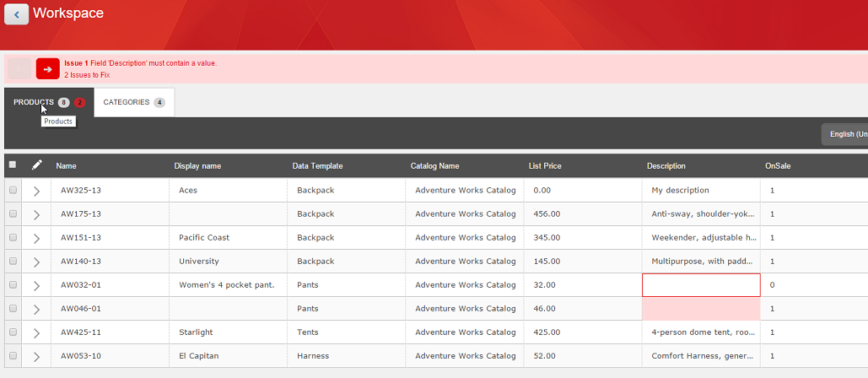
Task: Sort by the List Price column header
Action: (x=545, y=166)
